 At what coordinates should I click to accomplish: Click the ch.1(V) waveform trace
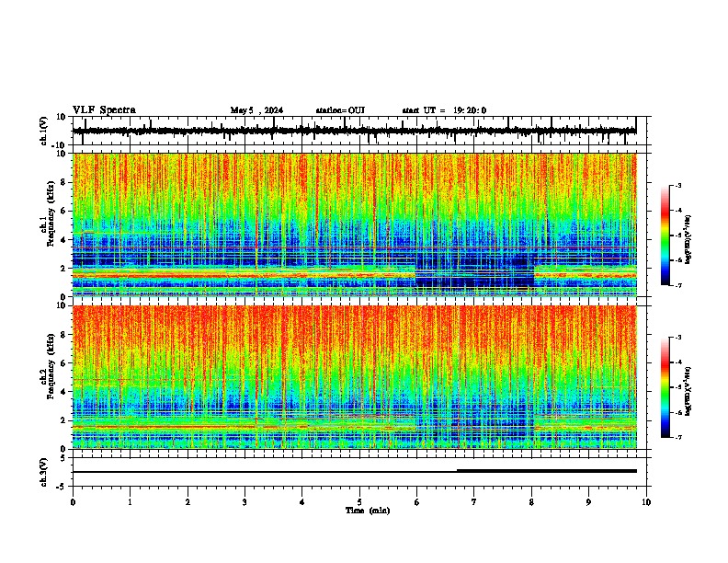[354, 131]
